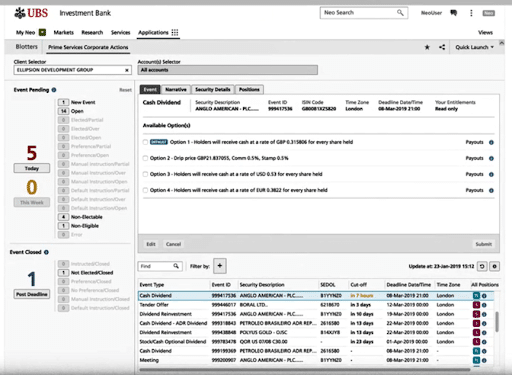Switch to the Blotters tab
This screenshot has height=375, width=512.
coord(27,47)
